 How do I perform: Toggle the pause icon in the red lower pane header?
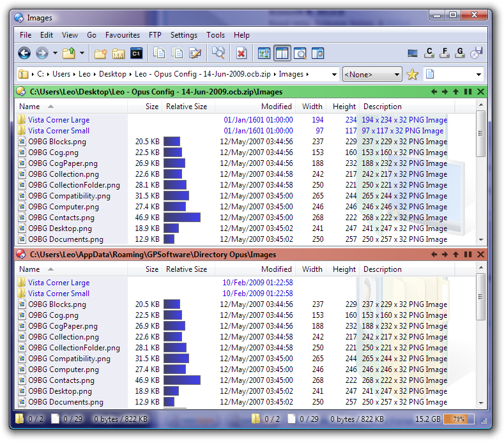click(468, 255)
